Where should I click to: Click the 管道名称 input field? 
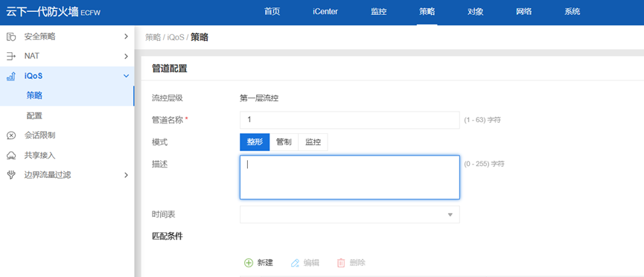click(x=349, y=120)
